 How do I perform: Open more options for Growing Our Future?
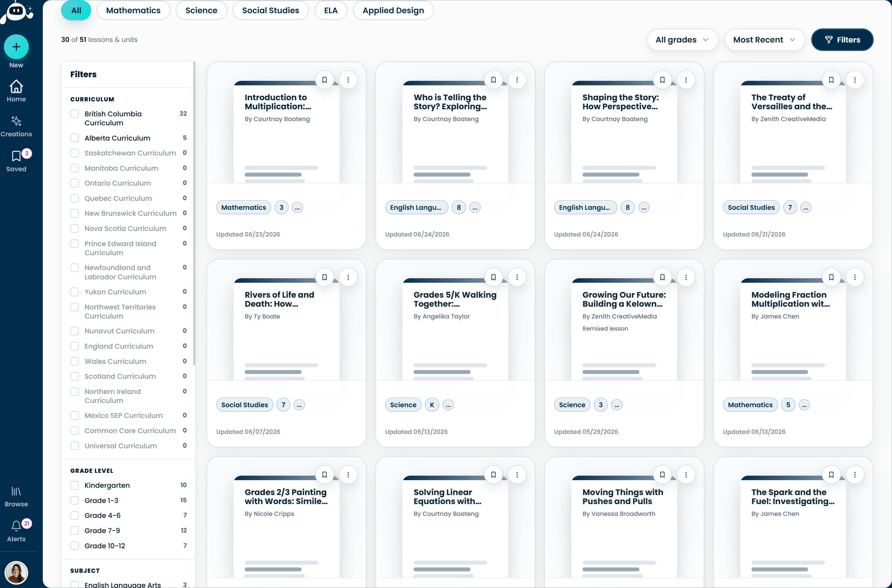(x=686, y=277)
